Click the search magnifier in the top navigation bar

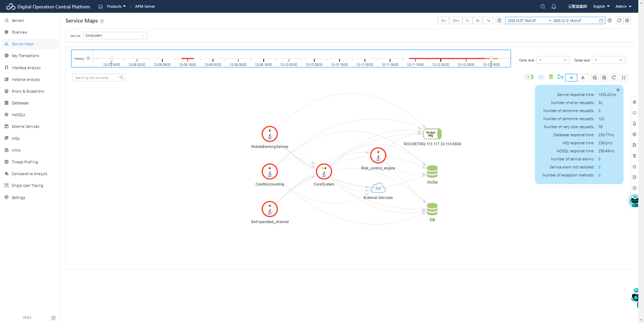point(542,7)
